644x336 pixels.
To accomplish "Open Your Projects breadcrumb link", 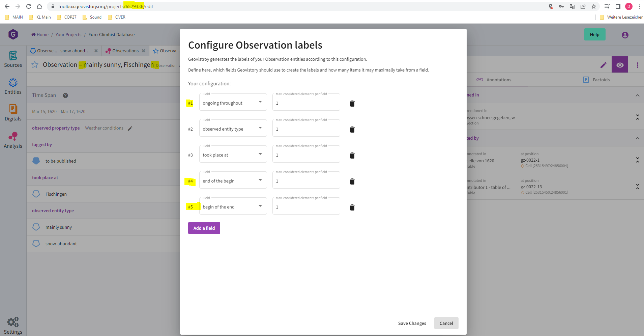I will click(68, 35).
